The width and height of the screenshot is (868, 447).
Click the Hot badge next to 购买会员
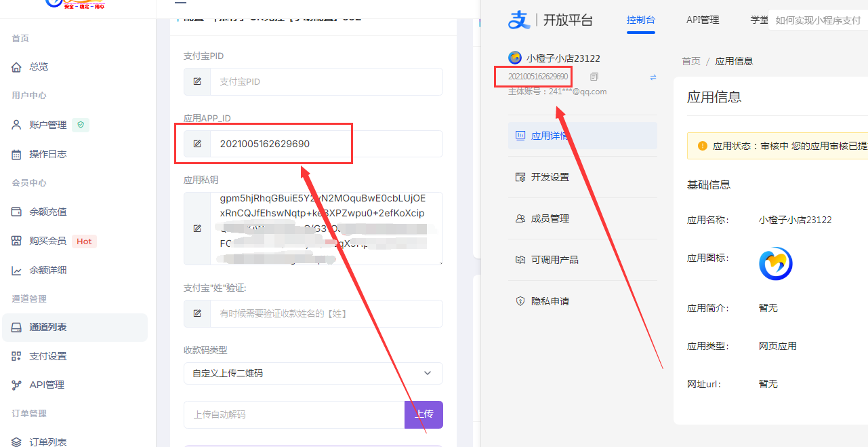84,241
